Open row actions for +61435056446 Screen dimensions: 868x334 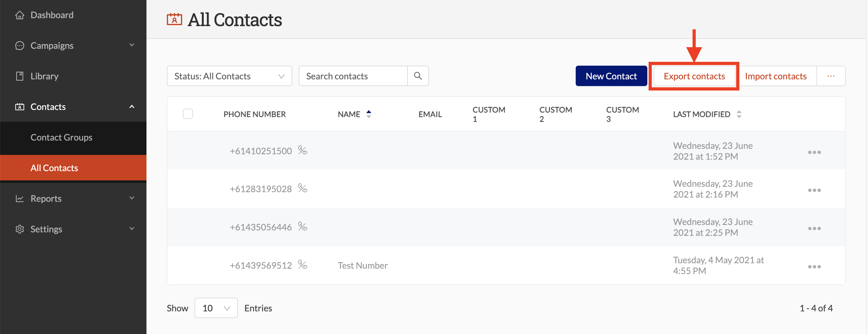(814, 229)
